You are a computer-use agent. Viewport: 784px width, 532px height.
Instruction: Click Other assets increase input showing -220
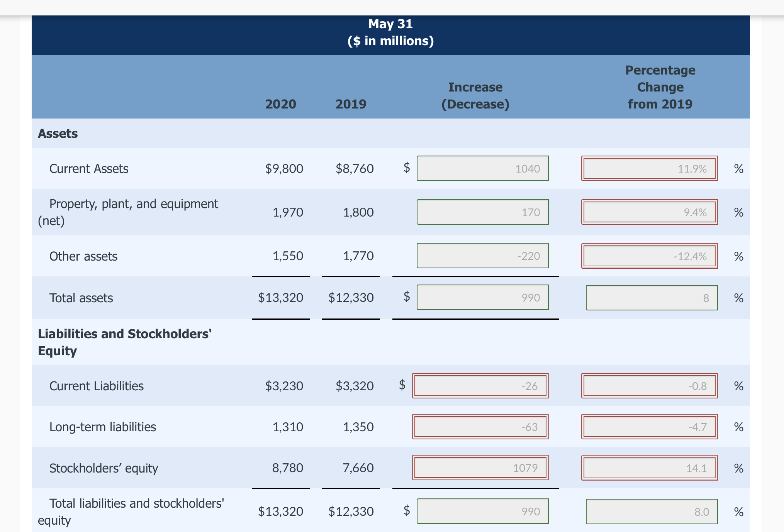click(x=482, y=256)
